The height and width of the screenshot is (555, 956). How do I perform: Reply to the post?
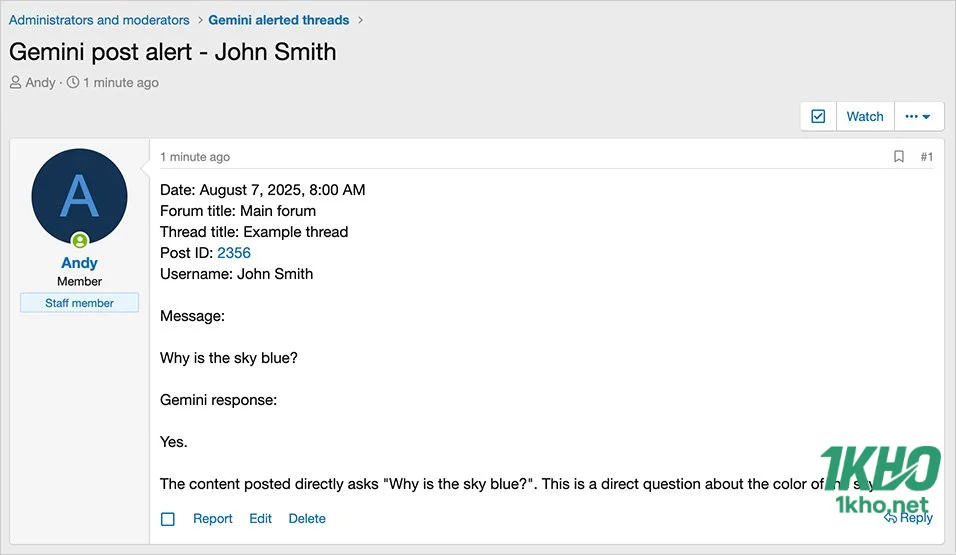908,518
